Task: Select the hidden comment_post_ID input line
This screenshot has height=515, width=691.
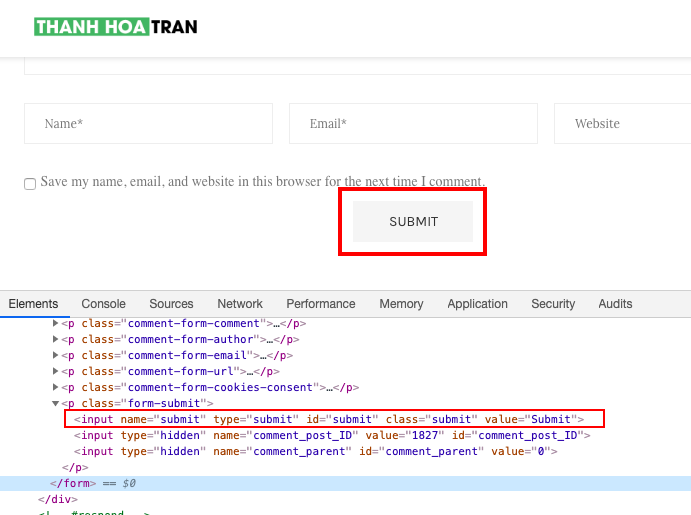Action: pyautogui.click(x=332, y=435)
